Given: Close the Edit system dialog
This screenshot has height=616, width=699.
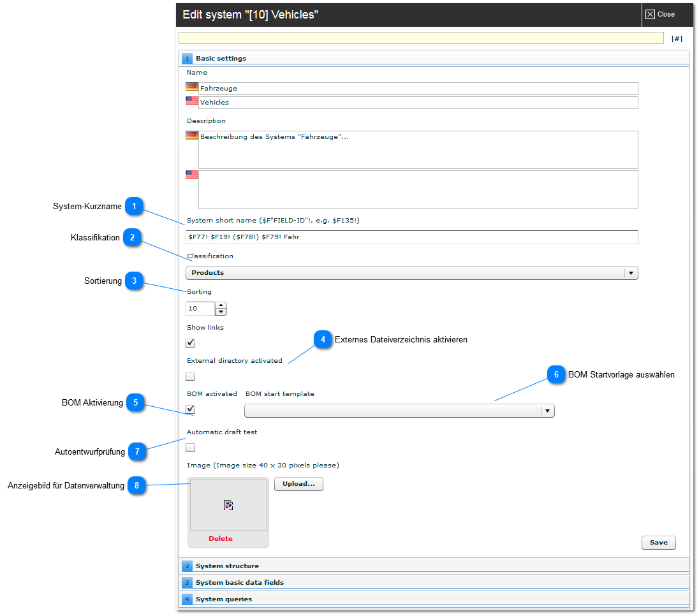Looking at the screenshot, I should (x=661, y=14).
